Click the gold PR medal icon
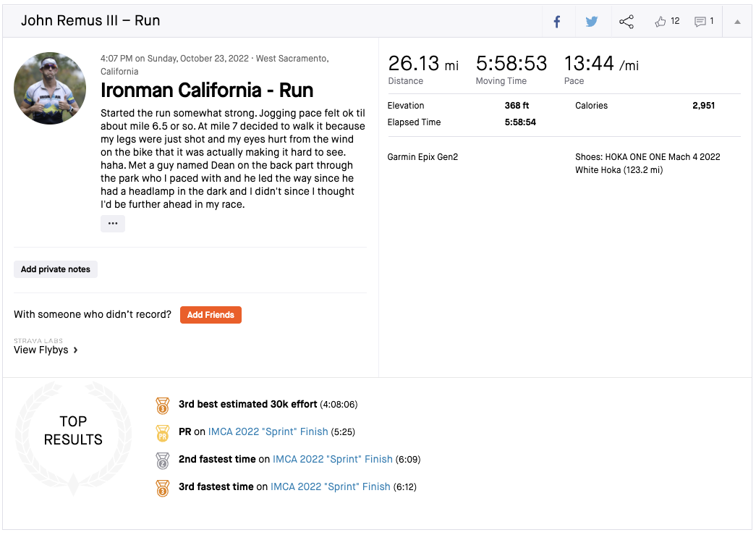756x535 pixels. (163, 432)
